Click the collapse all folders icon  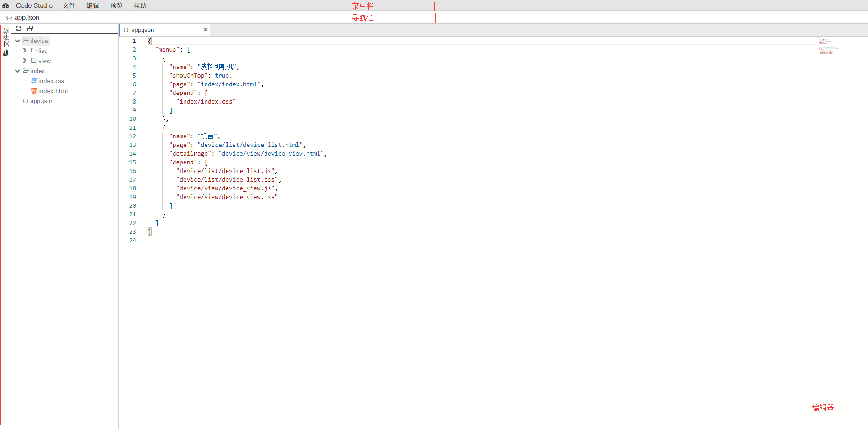pos(30,28)
